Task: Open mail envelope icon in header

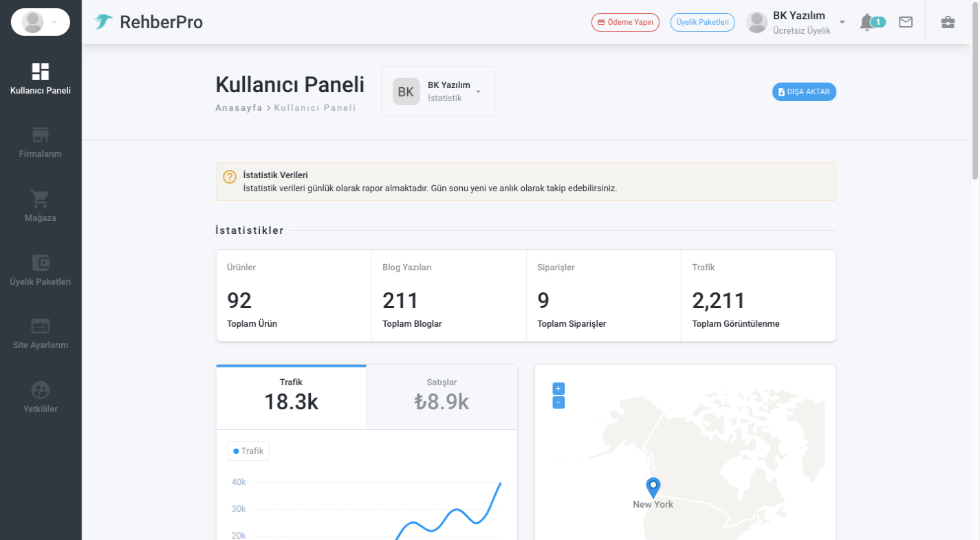Action: click(906, 22)
